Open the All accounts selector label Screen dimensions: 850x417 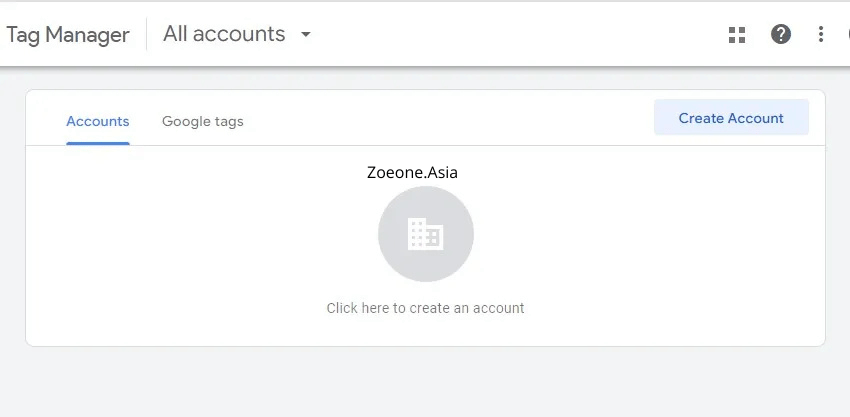[x=224, y=34]
